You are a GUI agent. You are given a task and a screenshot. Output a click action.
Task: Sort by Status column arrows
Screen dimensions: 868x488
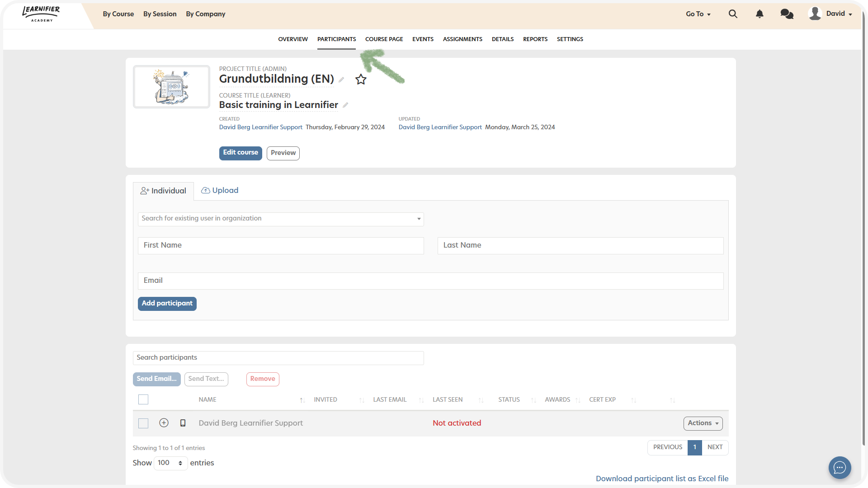pyautogui.click(x=533, y=400)
